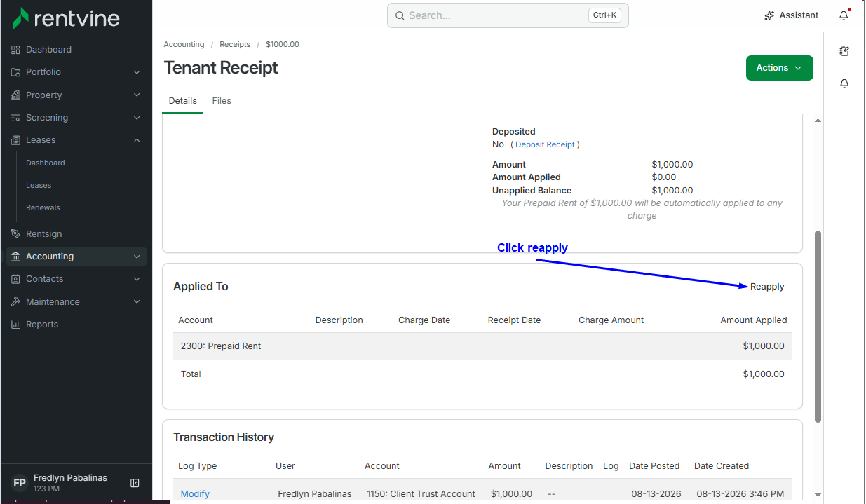The image size is (866, 504).
Task: Collapse the Leases menu chevron
Action: pyautogui.click(x=137, y=140)
